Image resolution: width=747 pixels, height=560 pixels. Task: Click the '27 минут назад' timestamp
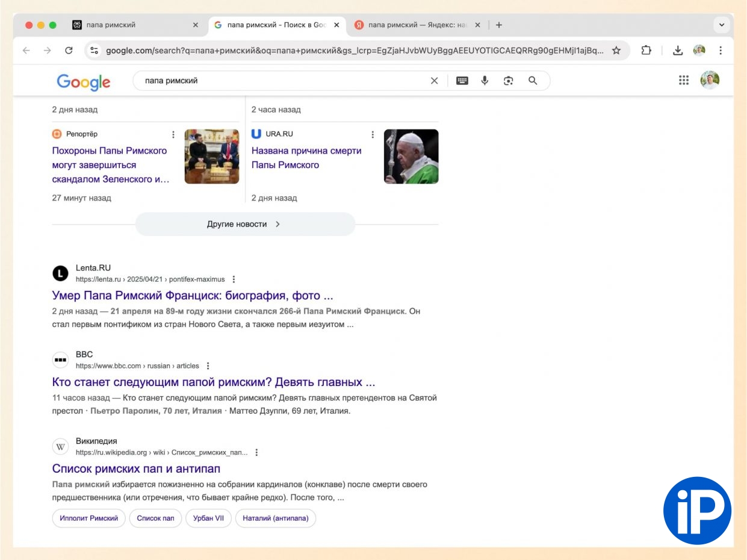click(x=81, y=198)
